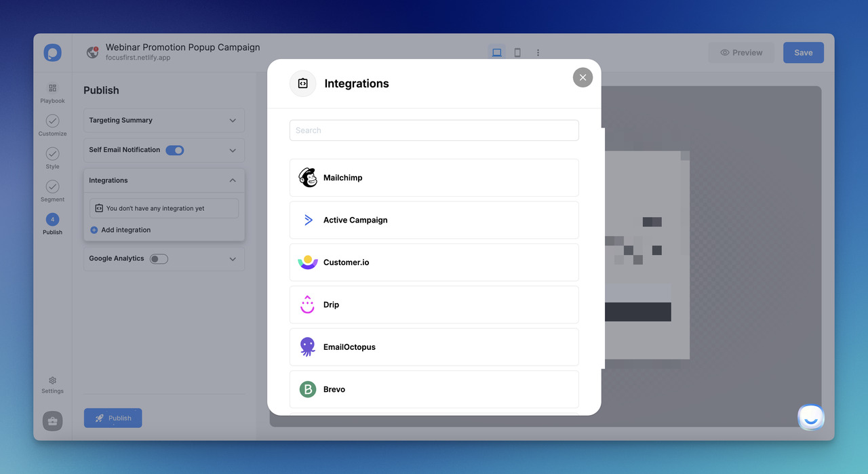Go to the Customize step
The width and height of the screenshot is (868, 474).
[x=52, y=125]
